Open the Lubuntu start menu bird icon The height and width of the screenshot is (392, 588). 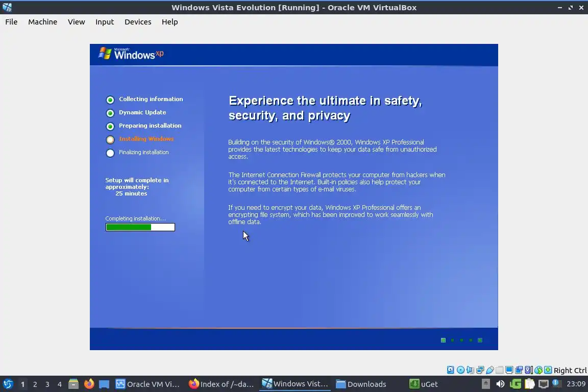(8, 384)
